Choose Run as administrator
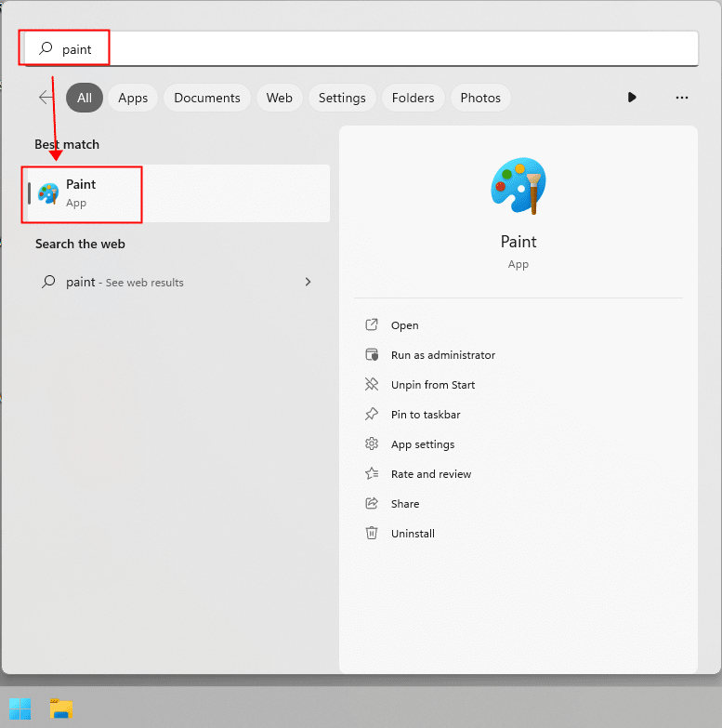Screen dimensions: 722x728 pyautogui.click(x=442, y=355)
